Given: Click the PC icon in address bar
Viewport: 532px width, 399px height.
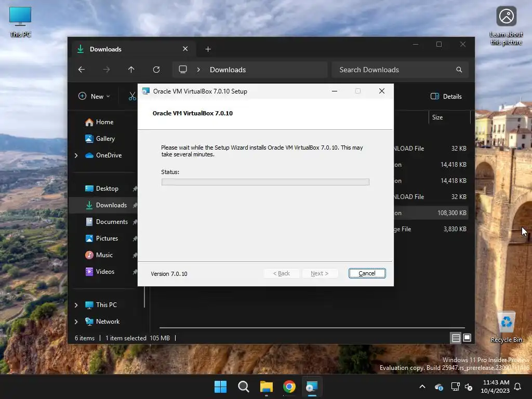Looking at the screenshot, I should [x=183, y=70].
